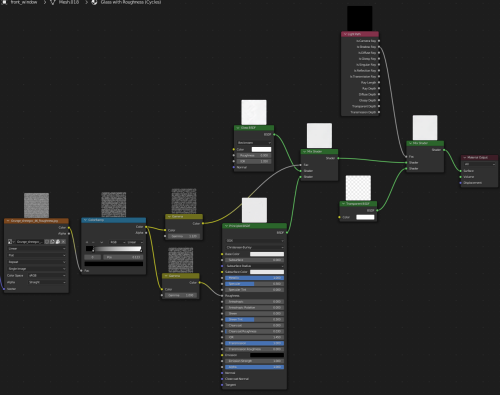
Task: Open the Beckmann distribution dropdown in Glass BSDF
Action: (254, 143)
